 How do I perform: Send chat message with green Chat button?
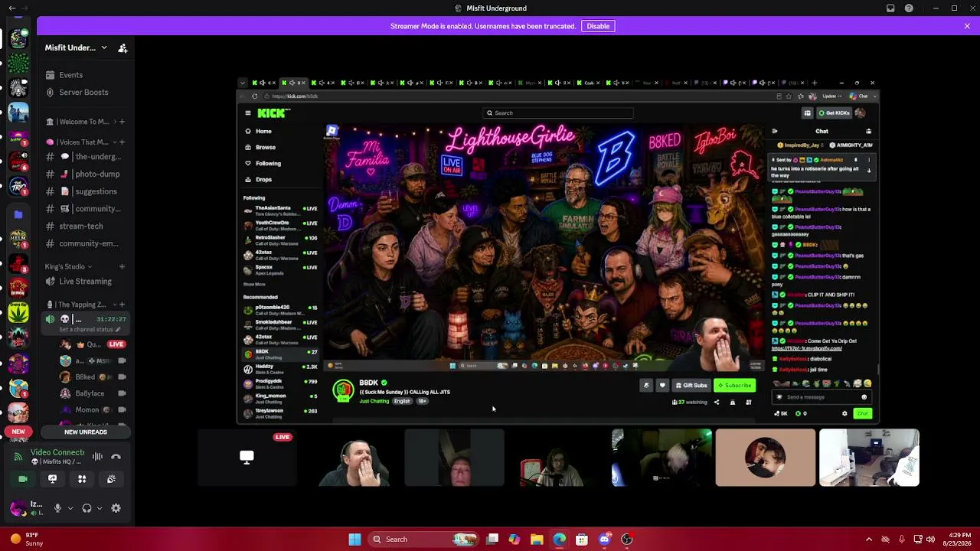click(x=863, y=414)
